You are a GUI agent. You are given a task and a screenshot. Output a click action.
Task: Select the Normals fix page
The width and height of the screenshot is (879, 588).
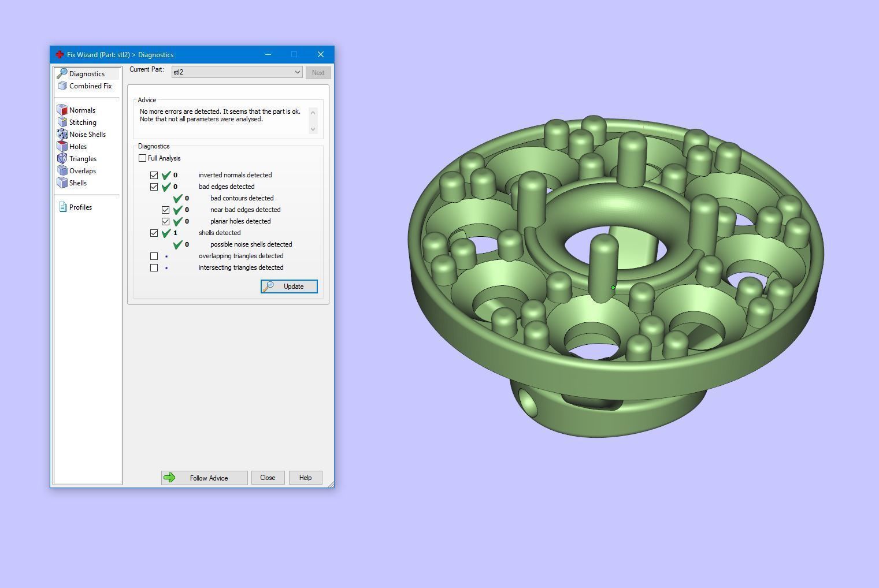pyautogui.click(x=76, y=110)
